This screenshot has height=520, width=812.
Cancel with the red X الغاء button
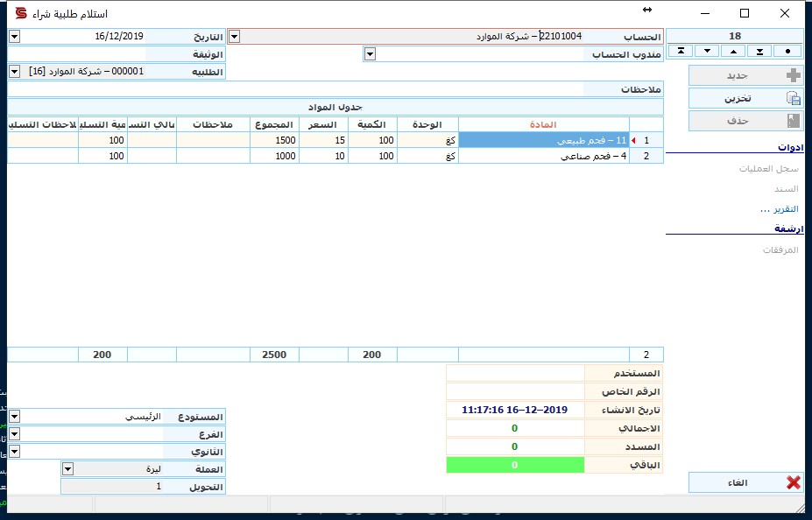click(x=745, y=482)
